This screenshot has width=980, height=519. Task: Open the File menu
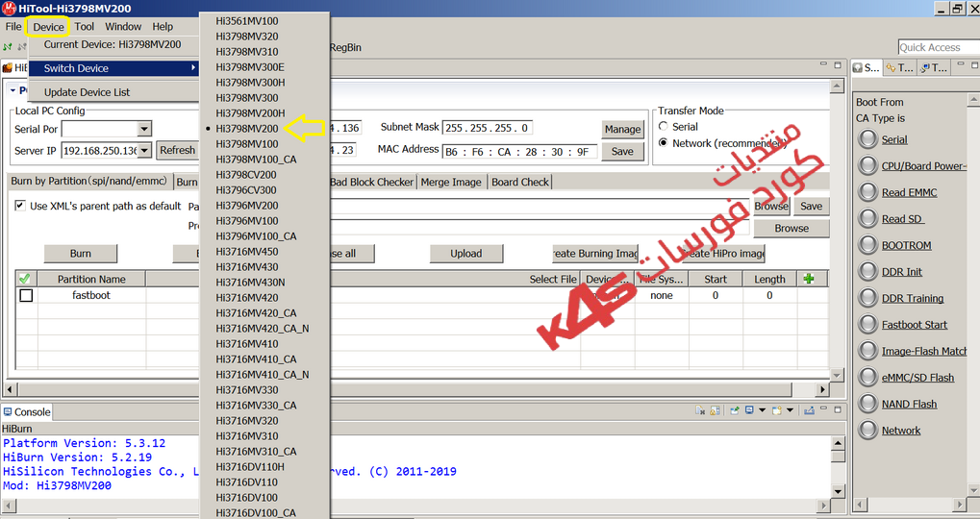click(x=13, y=26)
